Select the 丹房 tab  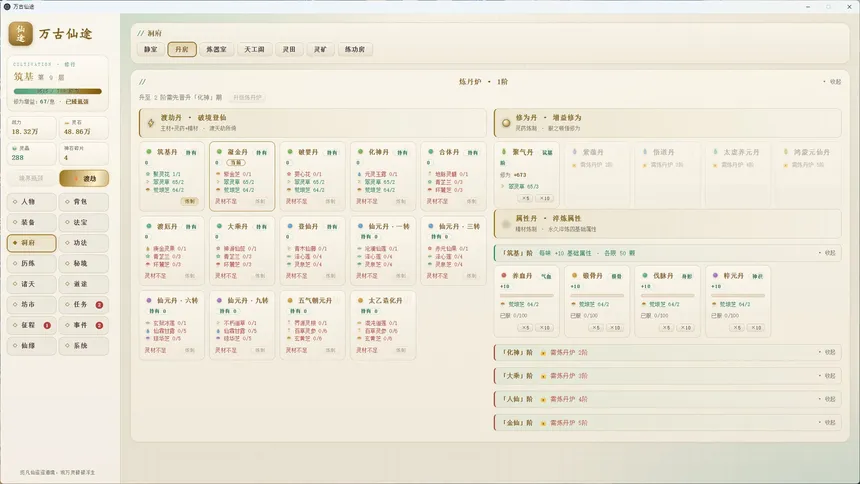[182, 49]
